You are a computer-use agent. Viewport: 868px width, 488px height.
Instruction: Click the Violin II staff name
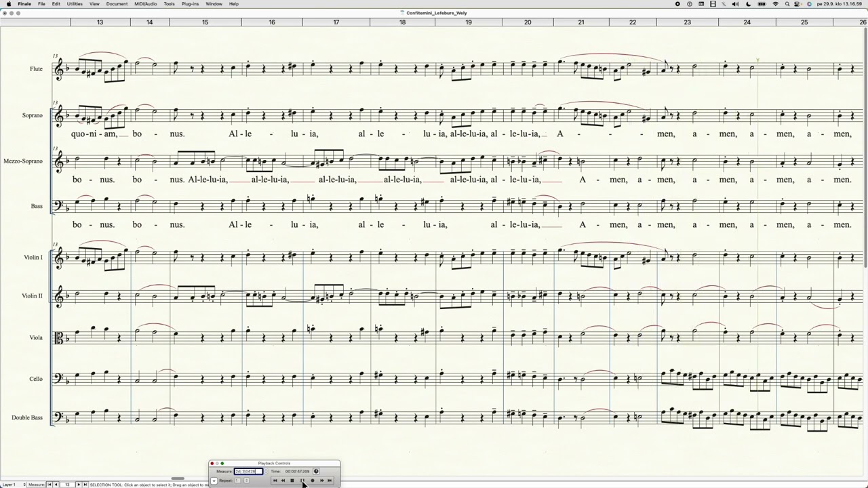pyautogui.click(x=32, y=296)
